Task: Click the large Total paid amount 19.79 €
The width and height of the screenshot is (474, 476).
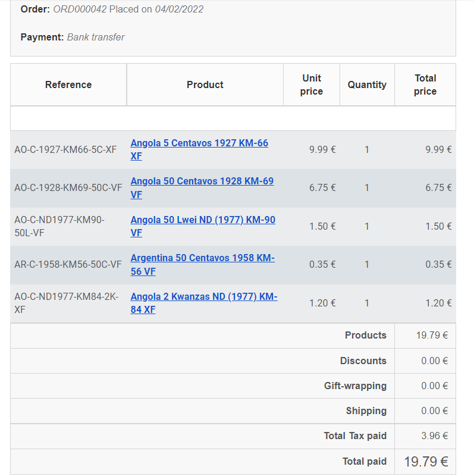Action: point(426,462)
